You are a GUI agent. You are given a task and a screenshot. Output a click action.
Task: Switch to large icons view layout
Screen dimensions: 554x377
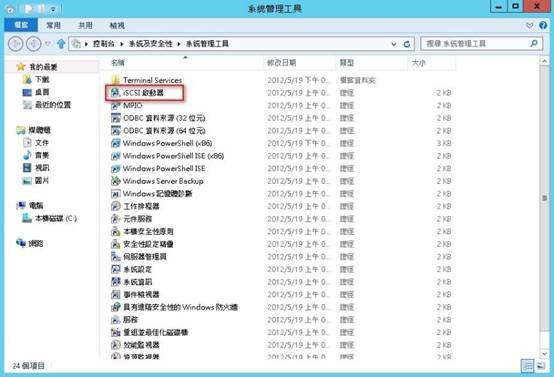tap(541, 366)
